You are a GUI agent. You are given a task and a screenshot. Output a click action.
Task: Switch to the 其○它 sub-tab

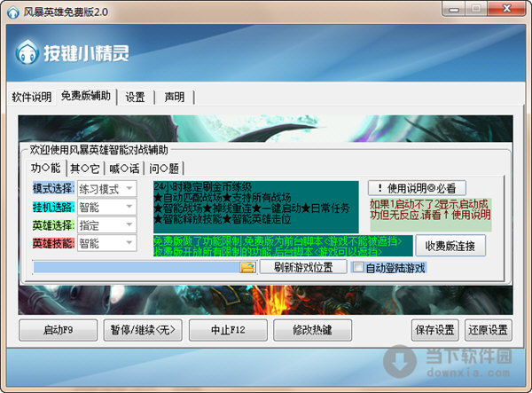pyautogui.click(x=85, y=169)
